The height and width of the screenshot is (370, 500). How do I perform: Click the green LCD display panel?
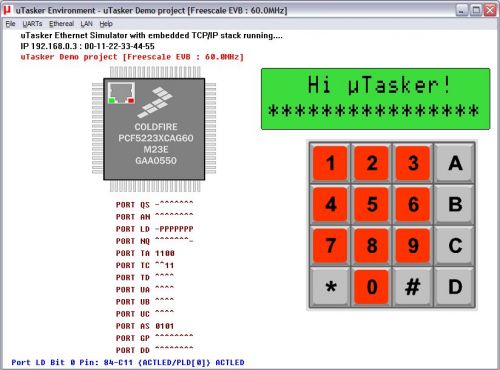point(376,99)
